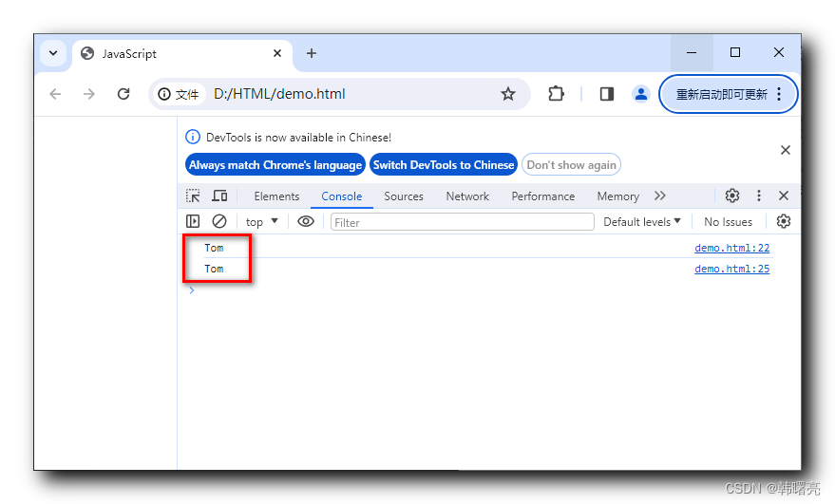
Task: Switch to the Memory tab
Action: 617,196
